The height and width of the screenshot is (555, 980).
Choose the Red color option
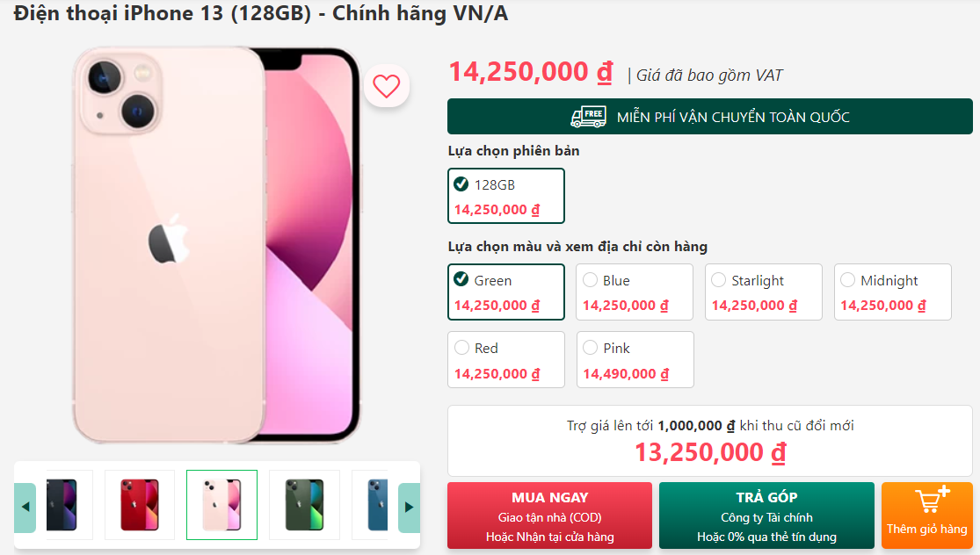[x=506, y=359]
